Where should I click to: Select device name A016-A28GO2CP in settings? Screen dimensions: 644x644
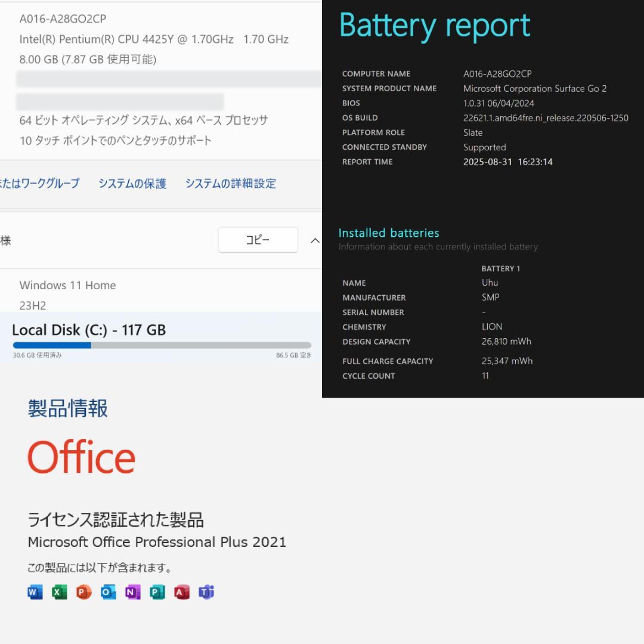[63, 19]
